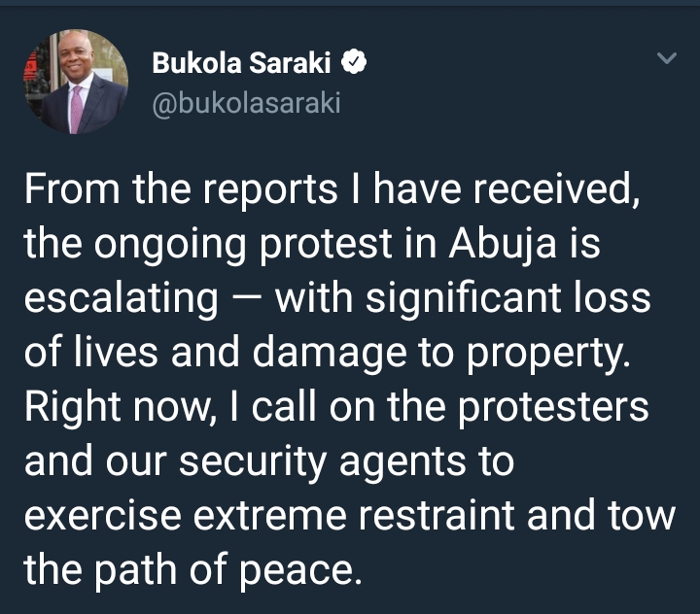Click the em dash after "escalating"

(249, 297)
